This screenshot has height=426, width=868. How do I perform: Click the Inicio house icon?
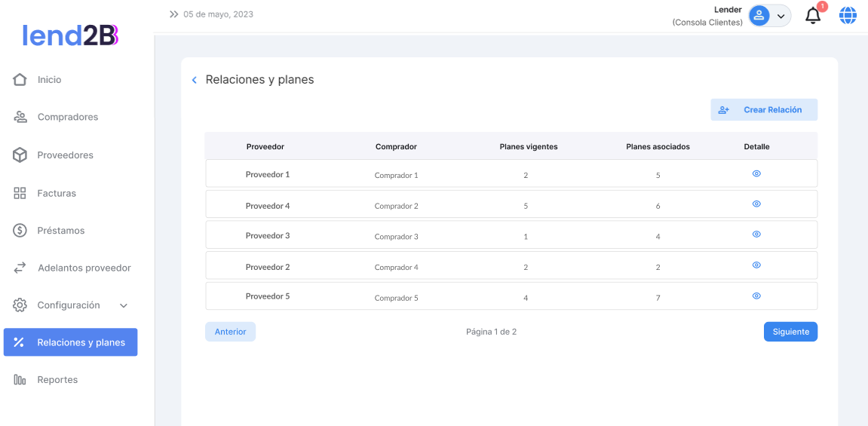click(x=20, y=80)
